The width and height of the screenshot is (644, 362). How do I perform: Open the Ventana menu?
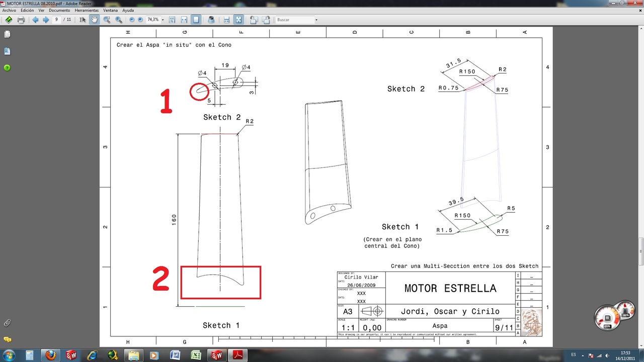click(110, 10)
